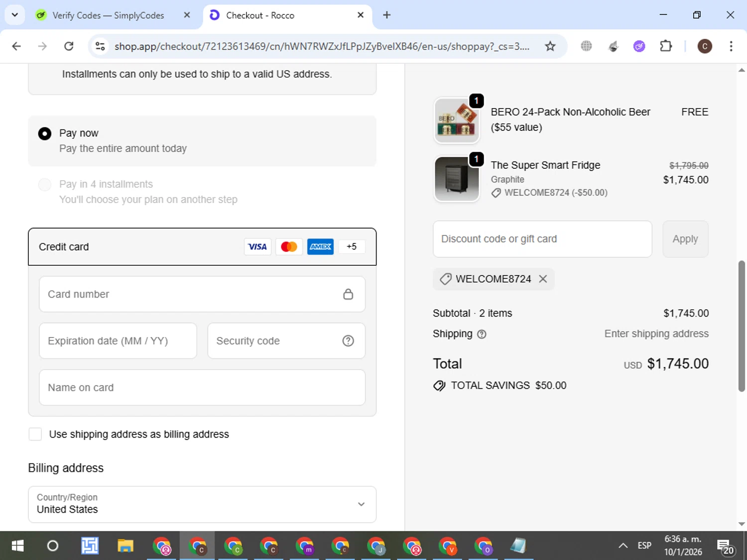
Task: Check Use shipping address as billing address
Action: [35, 434]
